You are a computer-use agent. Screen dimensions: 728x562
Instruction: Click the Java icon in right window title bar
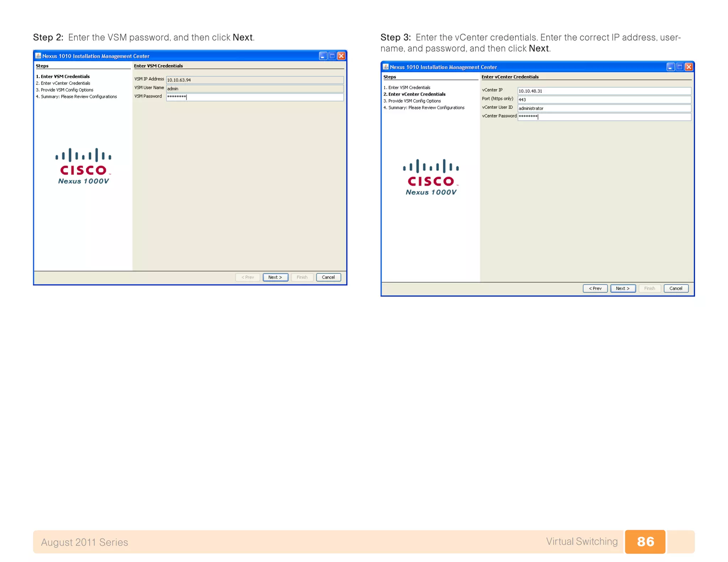pyautogui.click(x=386, y=67)
